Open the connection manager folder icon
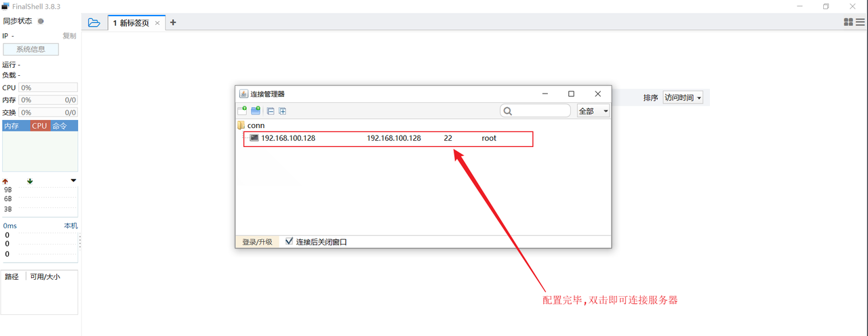This screenshot has height=336, width=868. tap(94, 22)
